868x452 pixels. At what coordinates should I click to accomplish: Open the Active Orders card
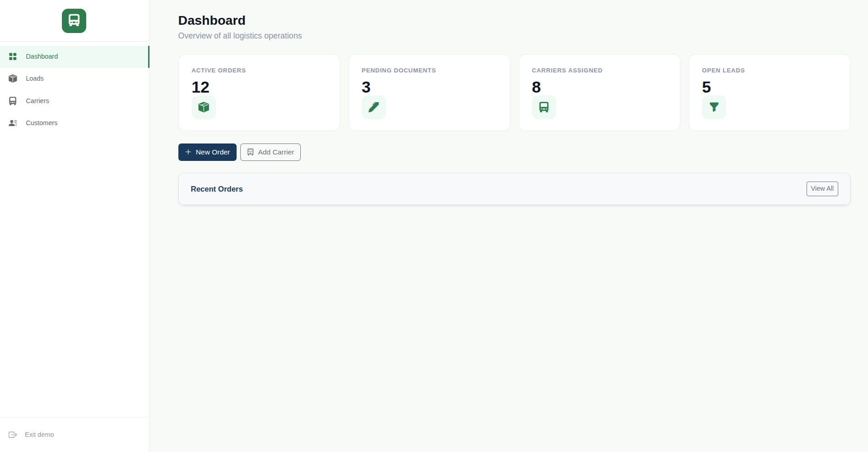click(259, 93)
